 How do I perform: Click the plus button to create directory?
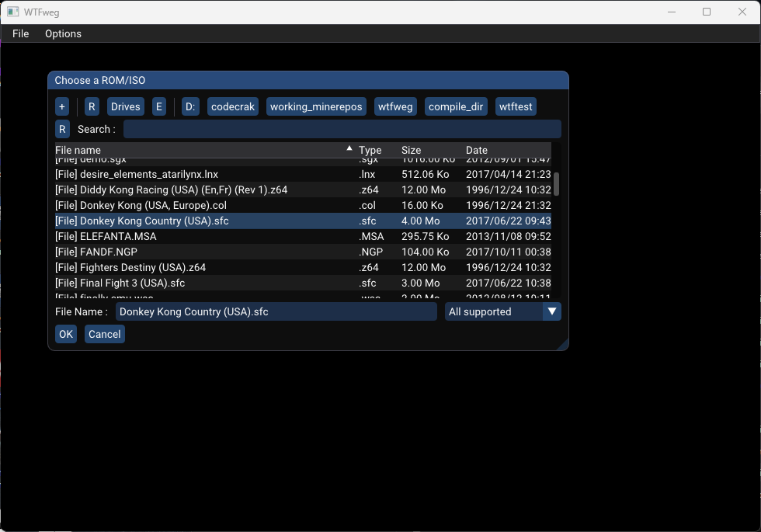click(x=62, y=106)
